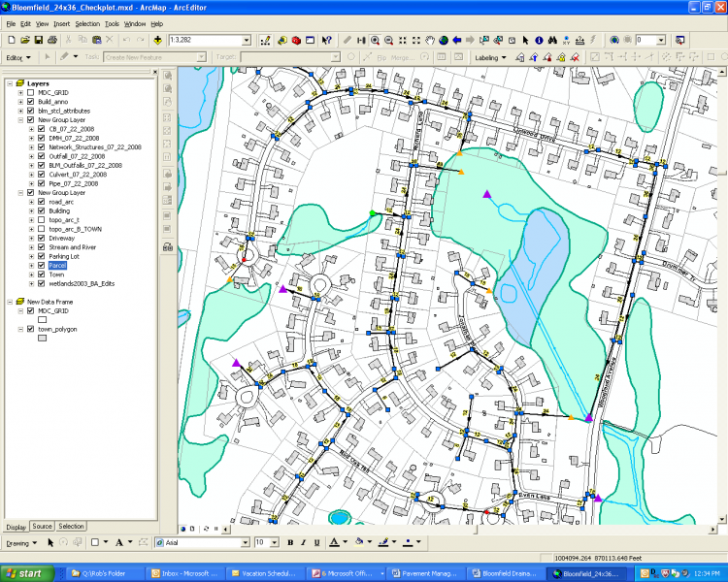Open the Selection menu

pos(86,23)
